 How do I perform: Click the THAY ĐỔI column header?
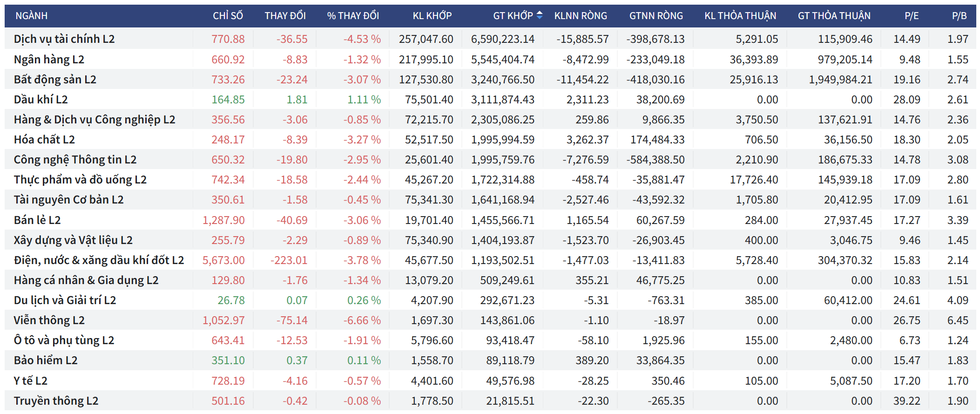(285, 16)
